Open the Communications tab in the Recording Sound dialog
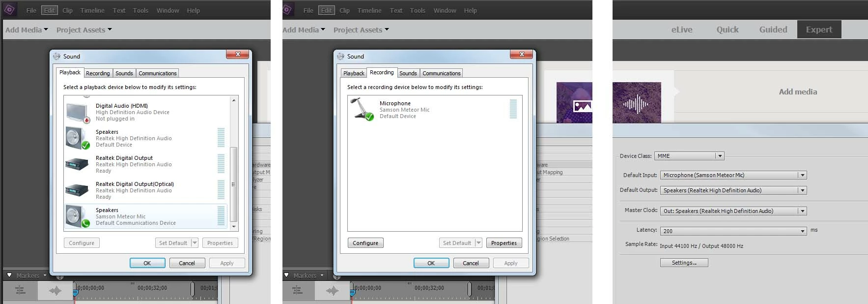This screenshot has width=868, height=304. tap(441, 73)
